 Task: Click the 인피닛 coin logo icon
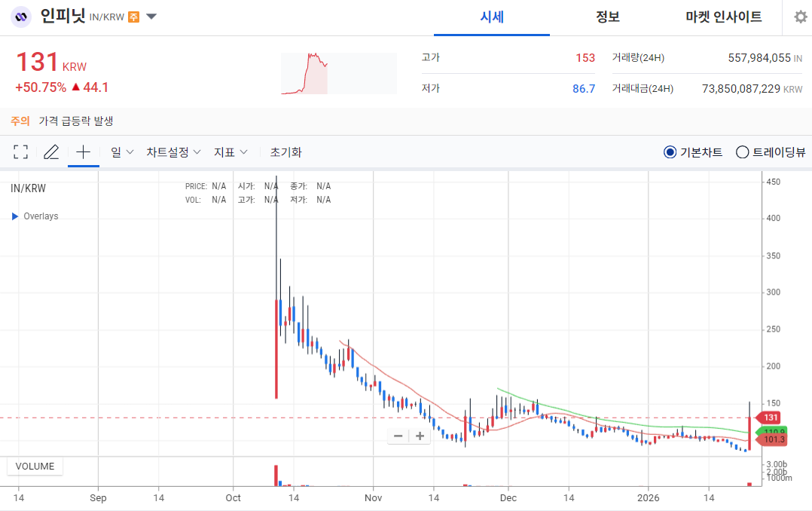(20, 16)
